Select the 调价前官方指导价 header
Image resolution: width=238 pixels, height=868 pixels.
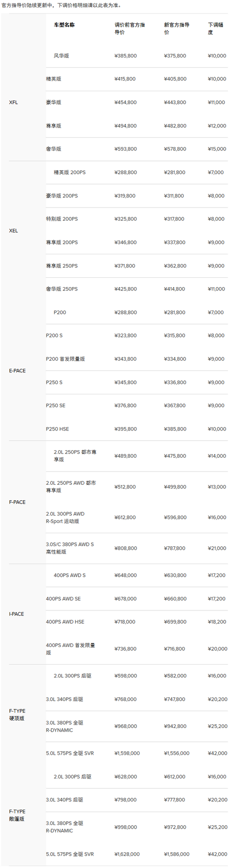tap(130, 29)
